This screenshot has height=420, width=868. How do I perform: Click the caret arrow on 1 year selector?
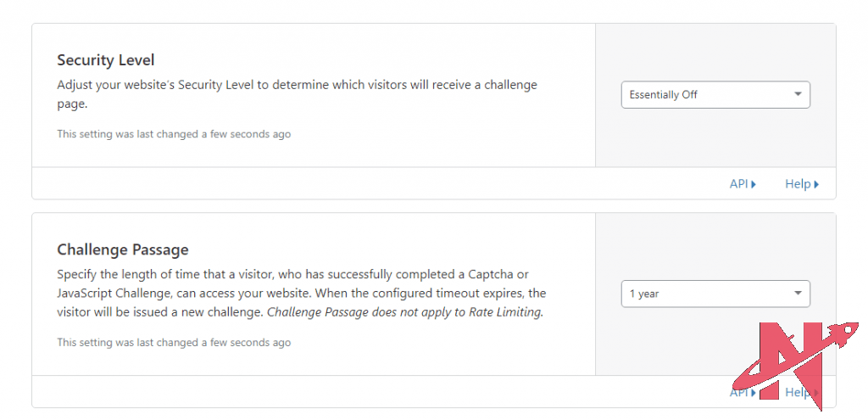point(798,294)
